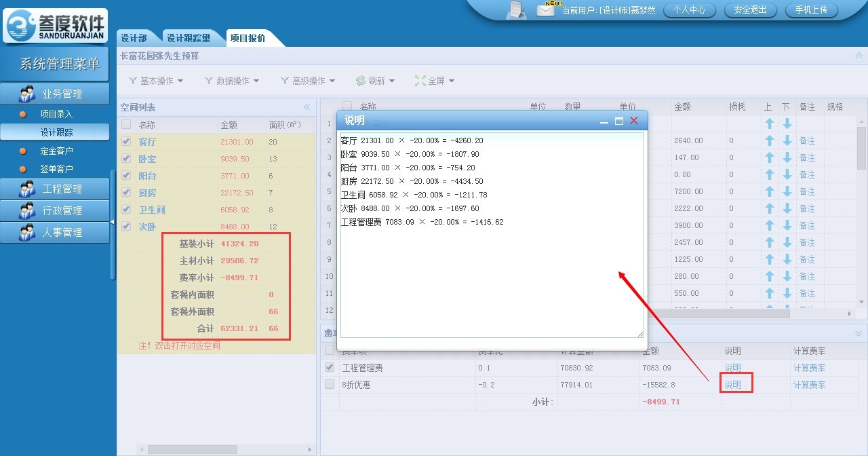This screenshot has height=456, width=868.
Task: Click the 手机上传 button
Action: (811, 10)
